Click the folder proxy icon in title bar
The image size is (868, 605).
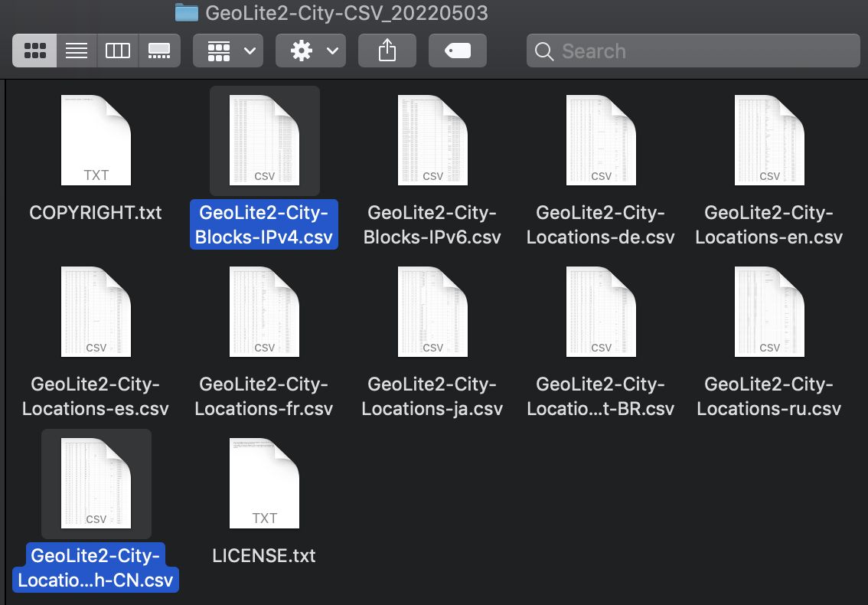pos(187,12)
